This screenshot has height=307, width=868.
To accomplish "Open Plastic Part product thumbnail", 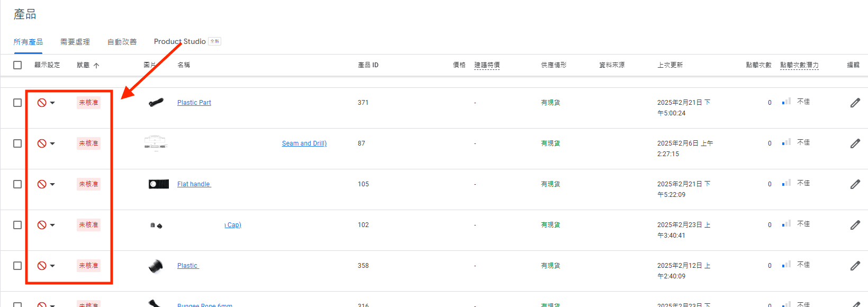I will pos(156,102).
